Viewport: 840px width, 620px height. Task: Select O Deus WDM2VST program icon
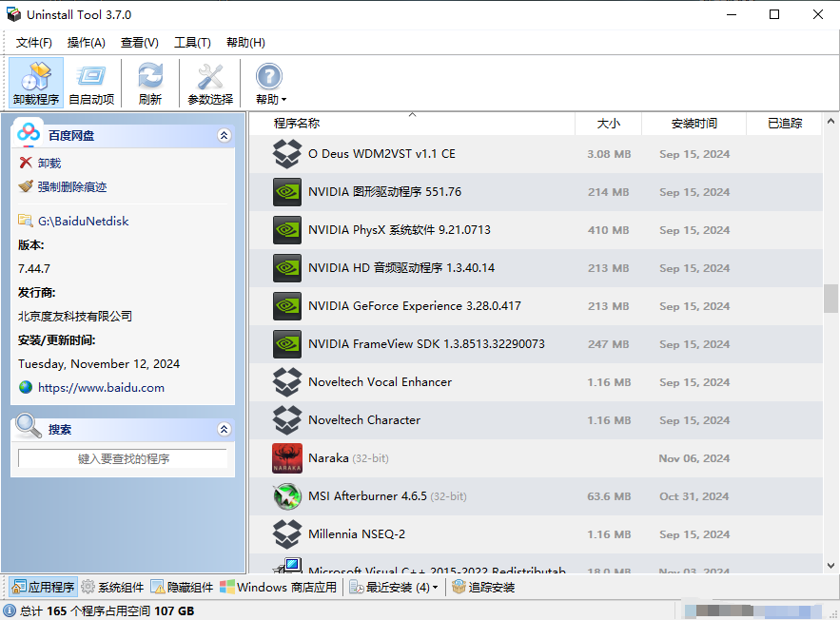(x=287, y=154)
